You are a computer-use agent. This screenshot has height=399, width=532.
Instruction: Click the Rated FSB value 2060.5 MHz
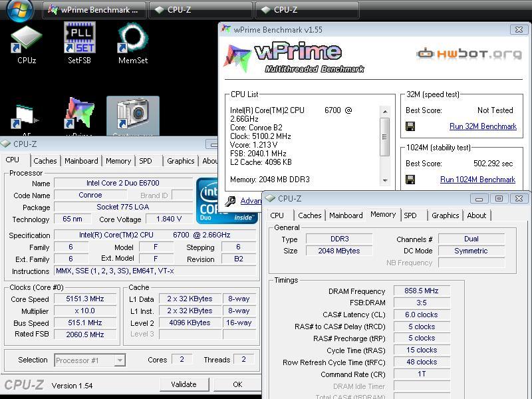click(x=85, y=334)
